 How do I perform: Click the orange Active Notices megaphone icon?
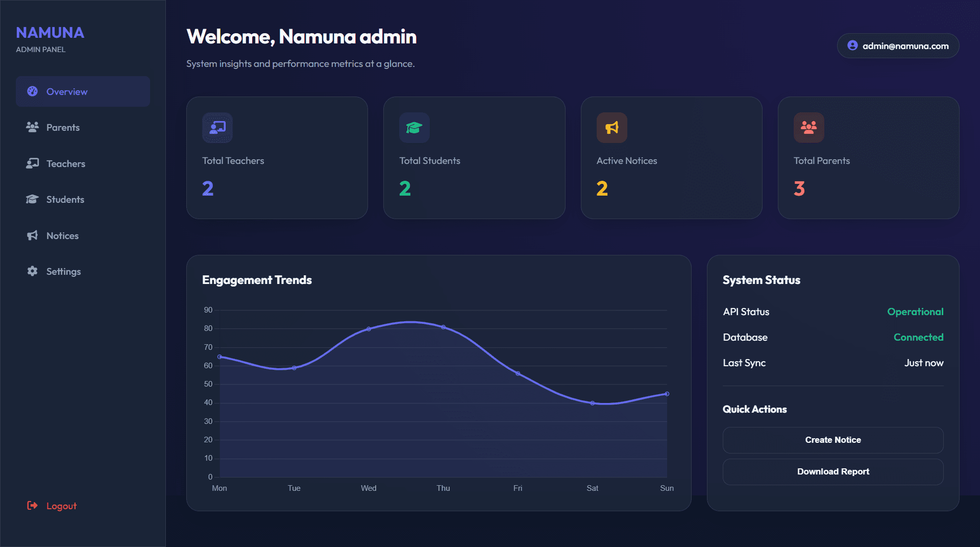tap(611, 128)
